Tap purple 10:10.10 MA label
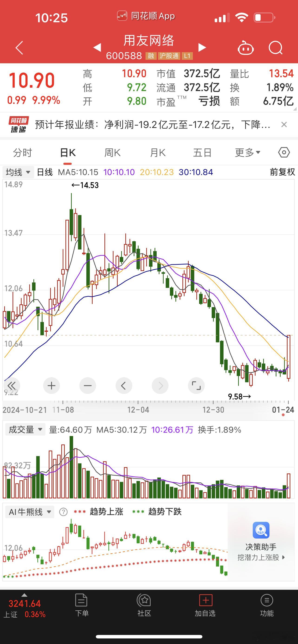Screen dimensions: 298x644 [x=119, y=172]
